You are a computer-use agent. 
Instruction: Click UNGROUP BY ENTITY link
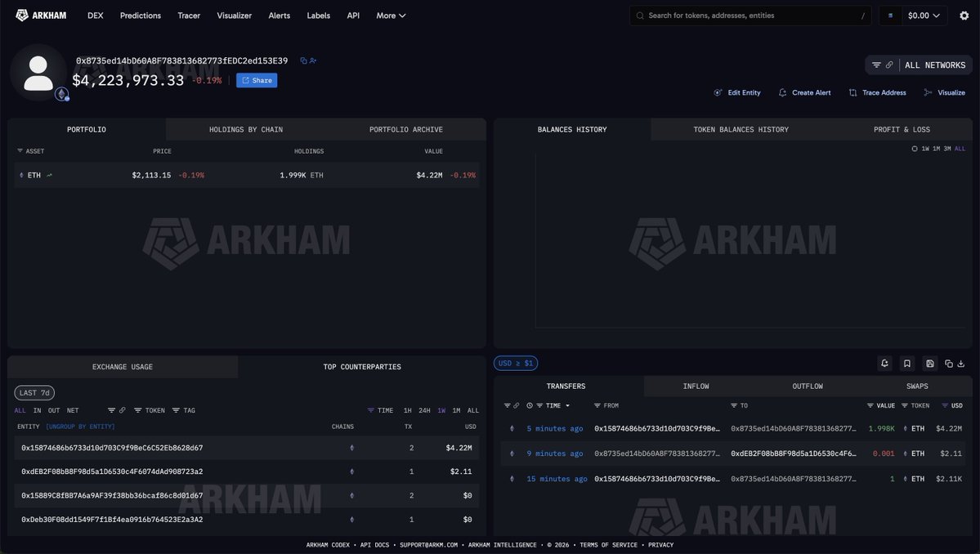(80, 427)
